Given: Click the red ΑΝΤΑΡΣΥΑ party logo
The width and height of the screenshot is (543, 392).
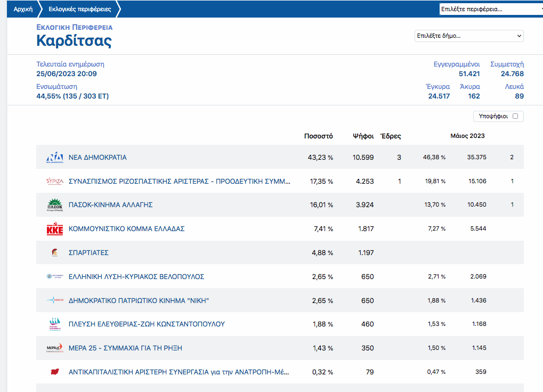Looking at the screenshot, I should point(54,372).
